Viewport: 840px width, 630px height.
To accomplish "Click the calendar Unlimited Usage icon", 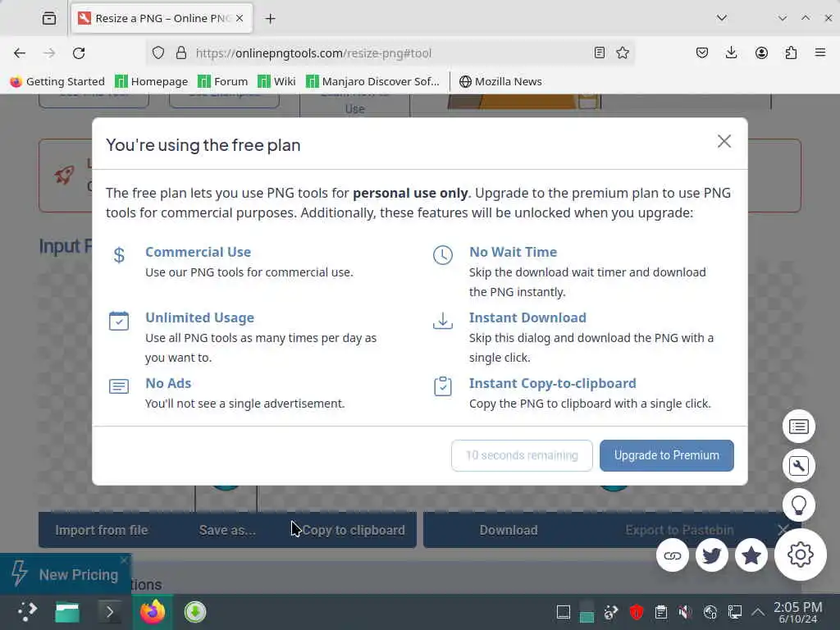I will click(x=119, y=321).
